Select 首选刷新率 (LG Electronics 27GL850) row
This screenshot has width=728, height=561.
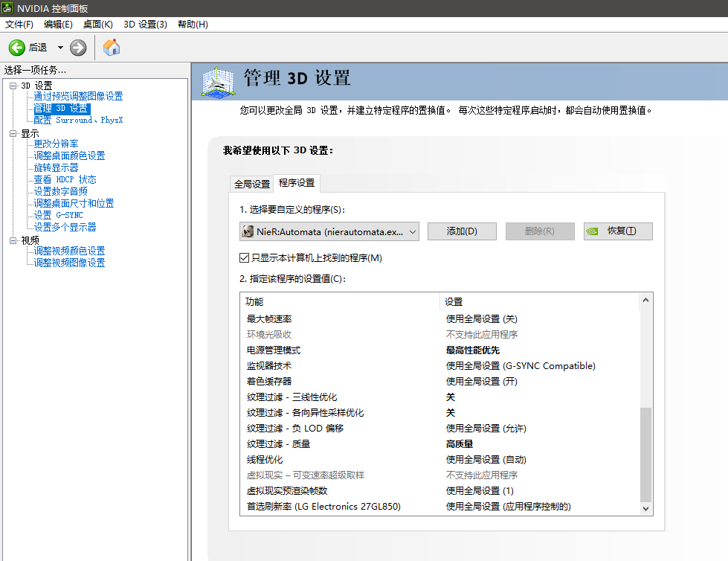439,506
